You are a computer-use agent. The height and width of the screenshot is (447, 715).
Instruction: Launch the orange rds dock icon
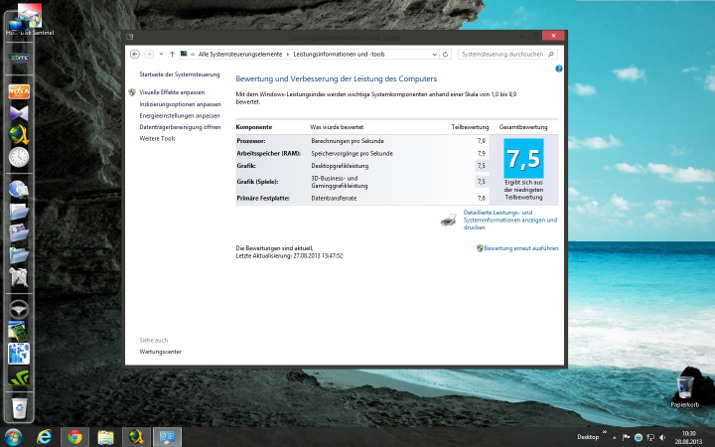pyautogui.click(x=19, y=91)
